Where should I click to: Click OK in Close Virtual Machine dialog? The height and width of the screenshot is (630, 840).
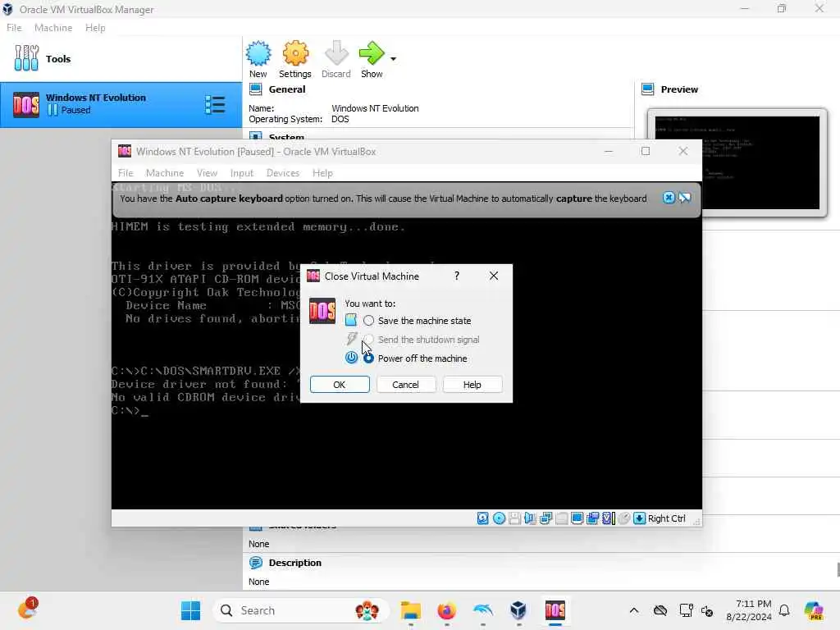click(x=340, y=385)
